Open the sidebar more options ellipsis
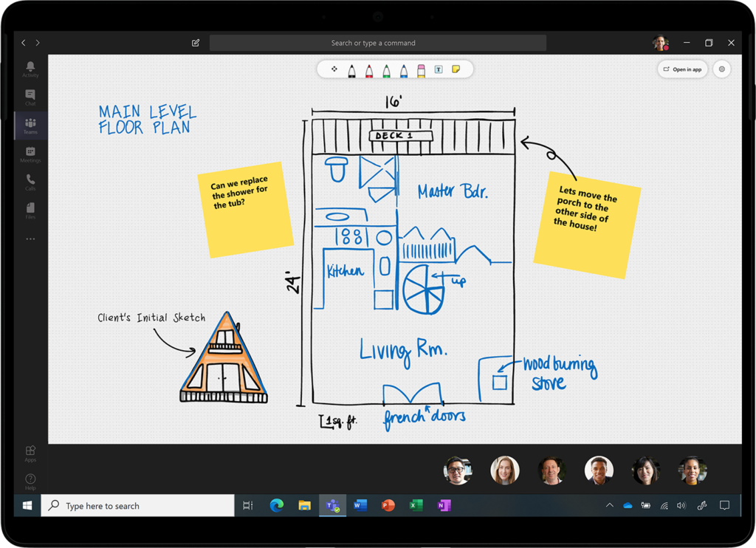 [30, 239]
